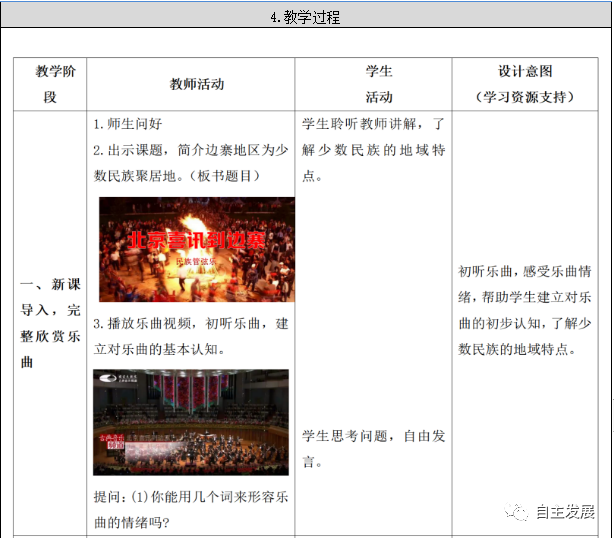Click the text '2.出示课题，简介边寨地区为少'
614x538 pixels.
coord(191,150)
